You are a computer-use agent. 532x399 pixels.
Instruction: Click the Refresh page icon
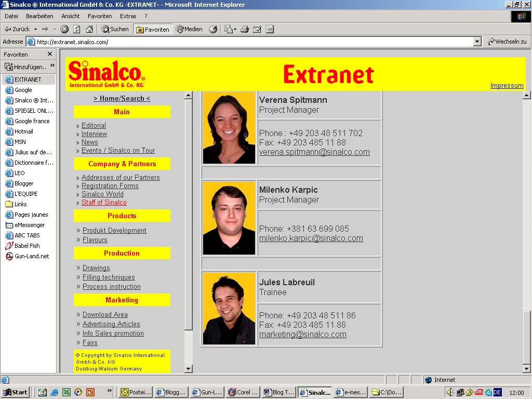pos(77,29)
